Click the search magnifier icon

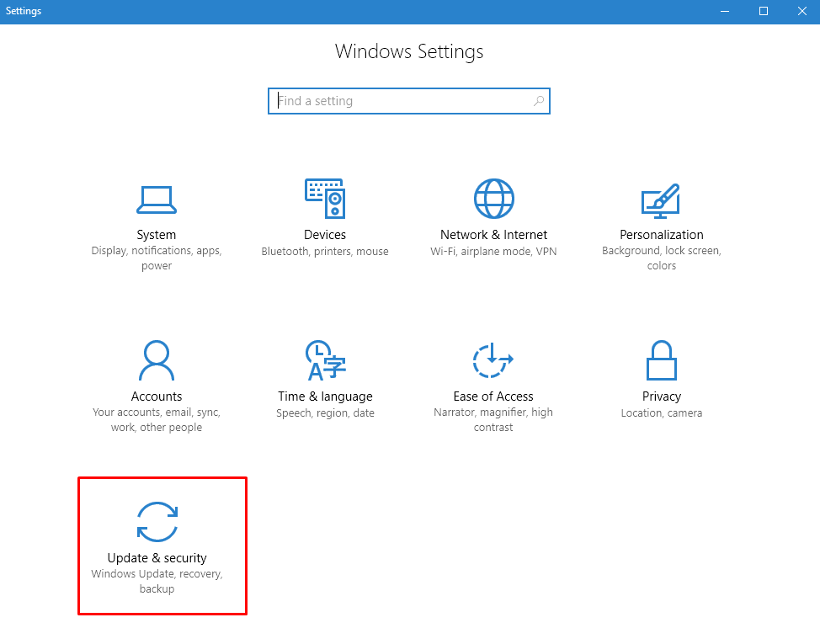pyautogui.click(x=539, y=101)
